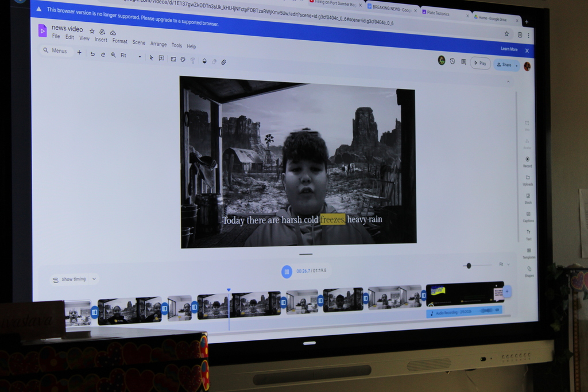Image resolution: width=588 pixels, height=392 pixels.
Task: Collapse the side panel with chevron
Action: point(508,82)
